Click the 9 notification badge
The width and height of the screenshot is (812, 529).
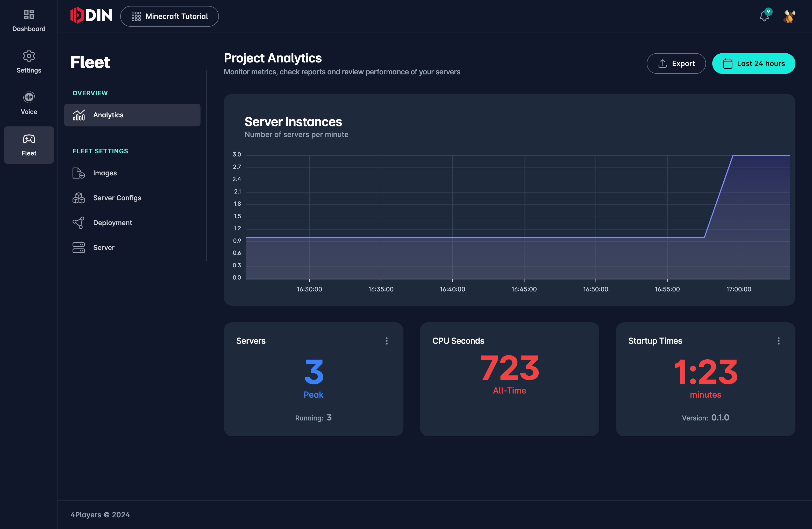[x=768, y=12]
